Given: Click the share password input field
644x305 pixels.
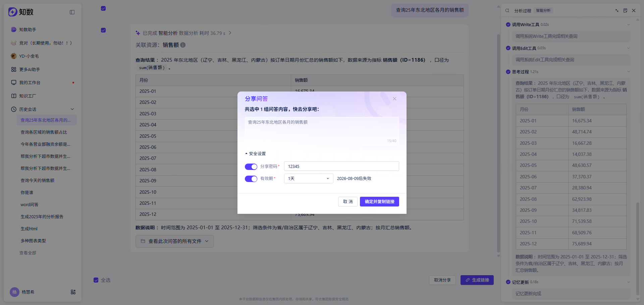Looking at the screenshot, I should [341, 166].
